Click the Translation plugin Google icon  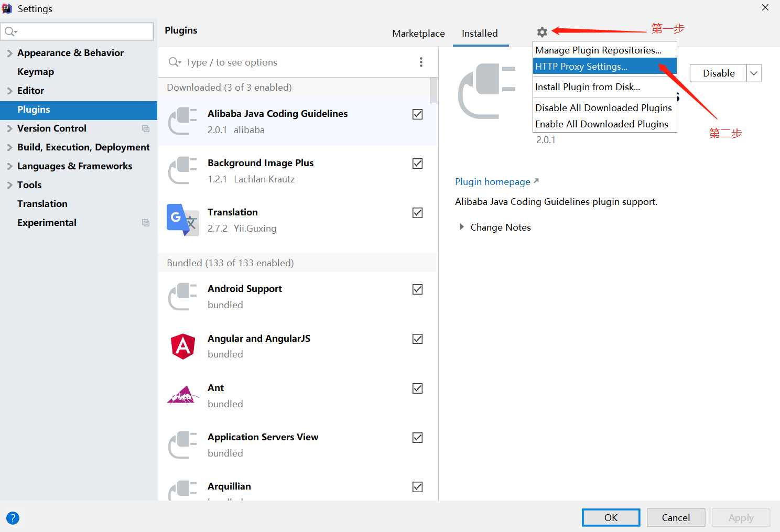tap(182, 220)
